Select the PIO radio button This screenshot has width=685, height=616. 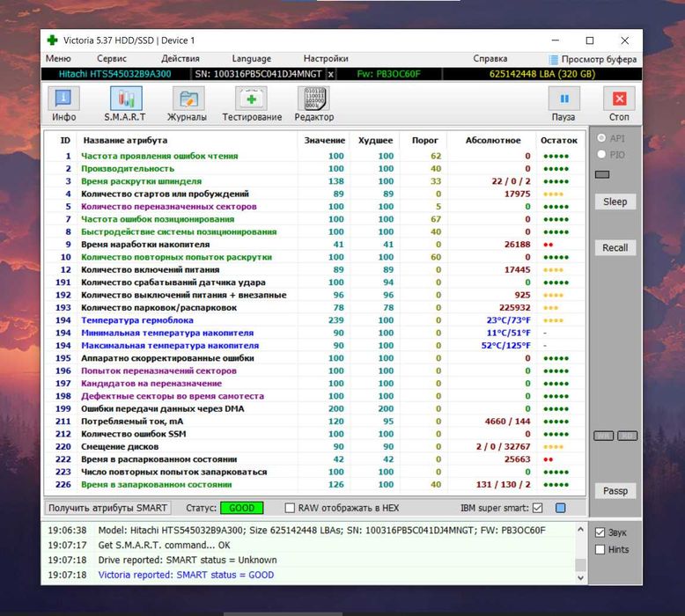(x=601, y=154)
